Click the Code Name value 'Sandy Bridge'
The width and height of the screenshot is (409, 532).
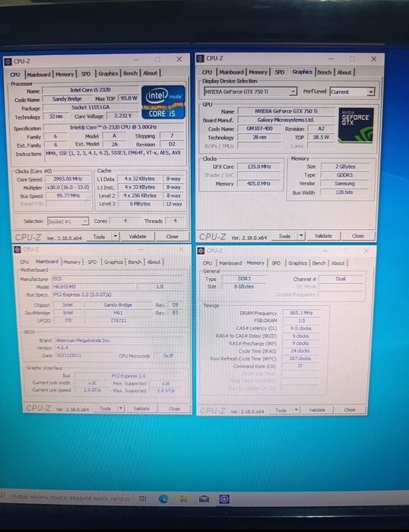tap(67, 99)
